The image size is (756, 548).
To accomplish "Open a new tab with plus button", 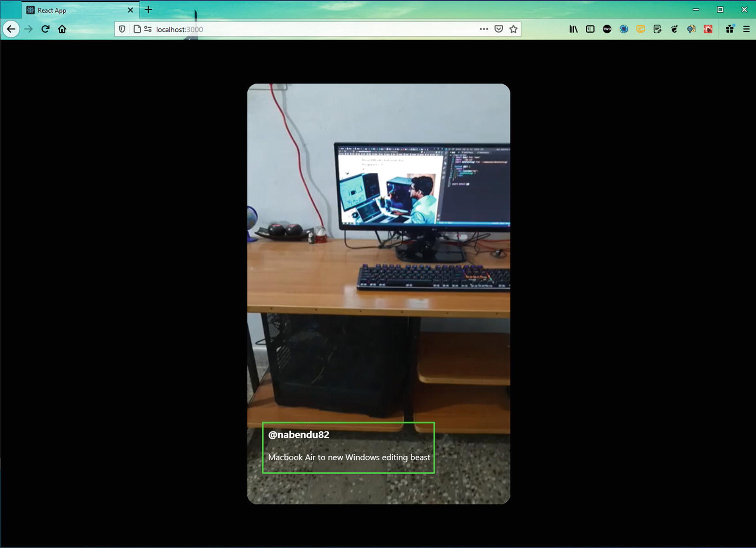I will [x=148, y=10].
